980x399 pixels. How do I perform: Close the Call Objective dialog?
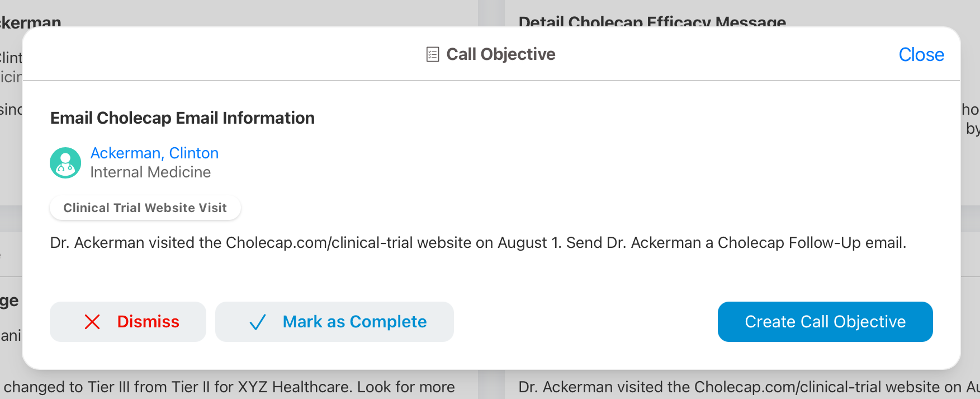click(921, 55)
